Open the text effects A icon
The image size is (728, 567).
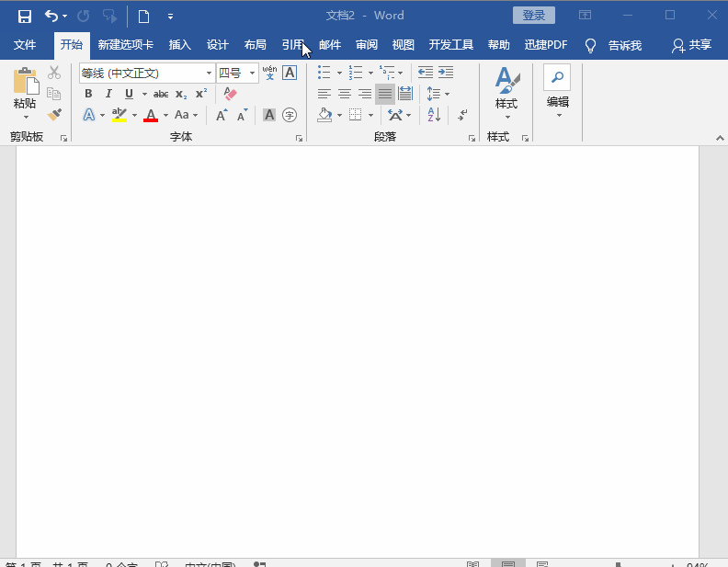click(x=88, y=115)
